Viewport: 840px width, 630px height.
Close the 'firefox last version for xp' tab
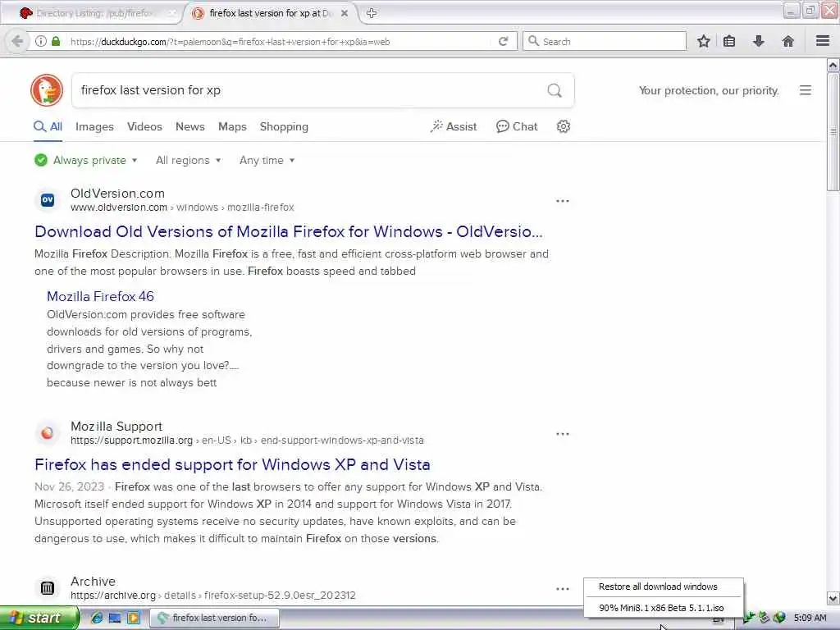point(345,13)
